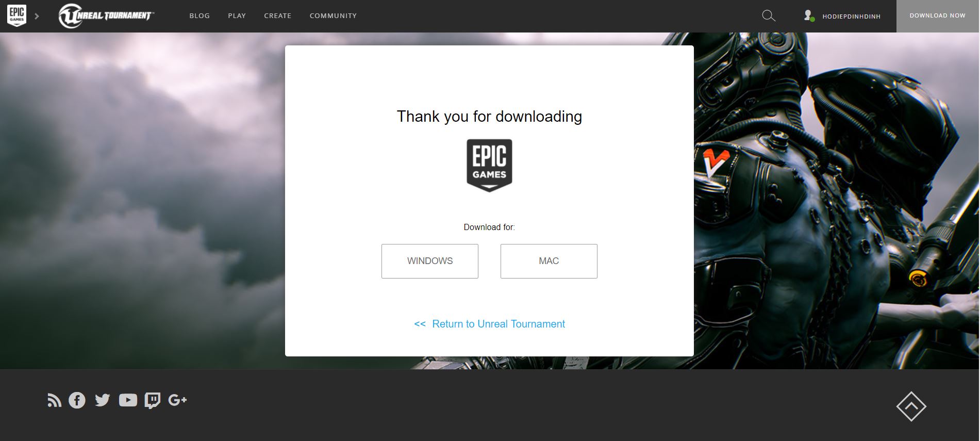
Task: Click the Epic Games logo in dialog
Action: coord(489,165)
